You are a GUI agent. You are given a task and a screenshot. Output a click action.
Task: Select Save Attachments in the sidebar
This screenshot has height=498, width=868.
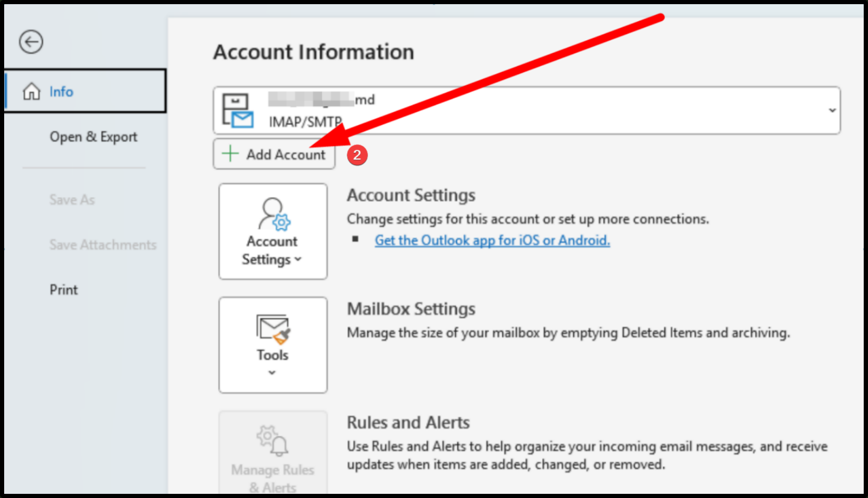(x=103, y=244)
